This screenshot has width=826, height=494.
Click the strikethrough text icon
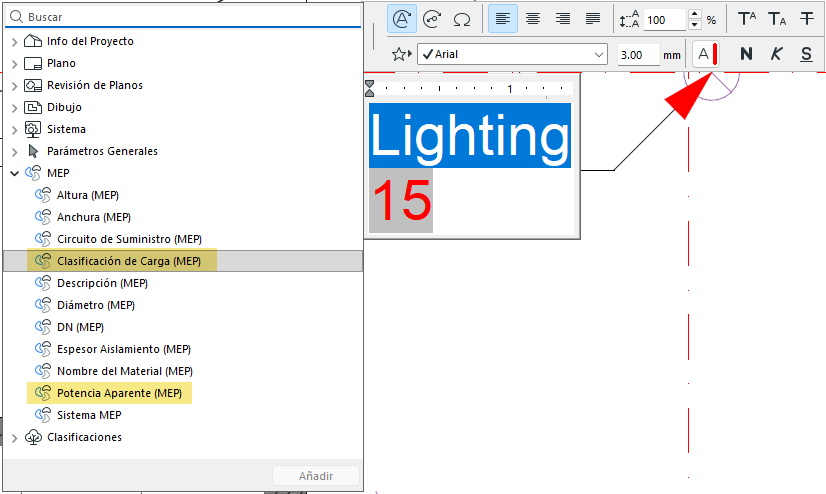click(x=807, y=19)
